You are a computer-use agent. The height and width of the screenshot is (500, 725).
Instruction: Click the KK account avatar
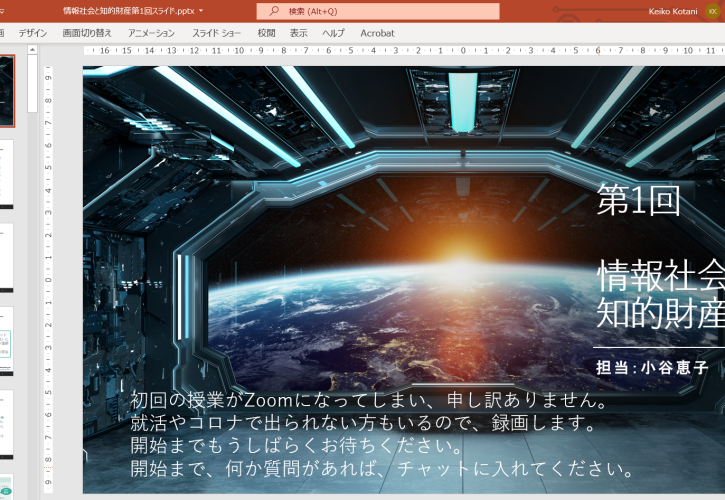(713, 11)
